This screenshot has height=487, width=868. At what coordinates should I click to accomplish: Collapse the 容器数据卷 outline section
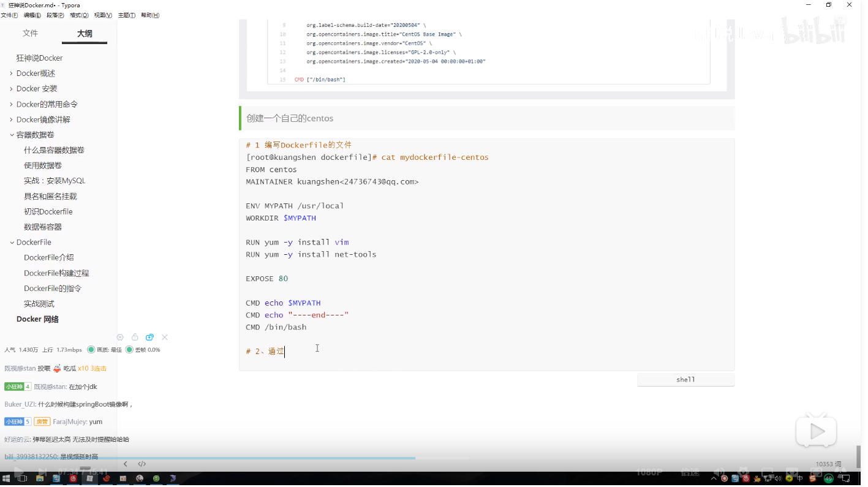click(12, 135)
